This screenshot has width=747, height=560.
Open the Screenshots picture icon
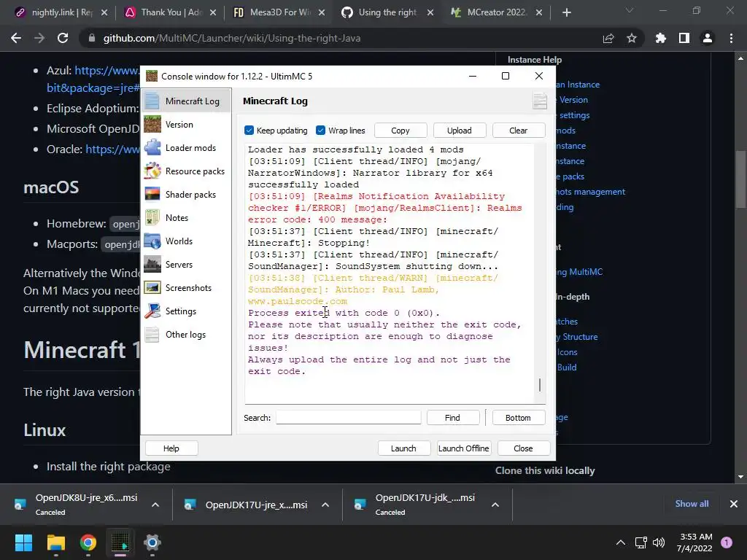152,287
